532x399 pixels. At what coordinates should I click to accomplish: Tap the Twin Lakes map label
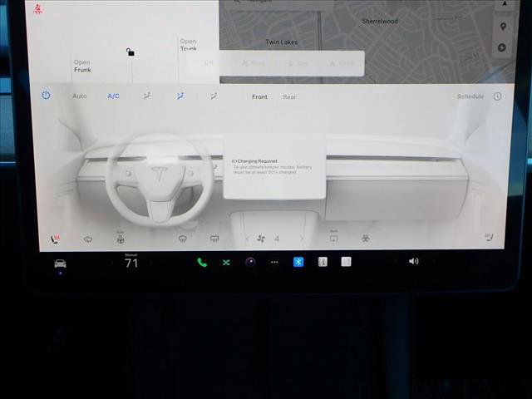pyautogui.click(x=282, y=42)
